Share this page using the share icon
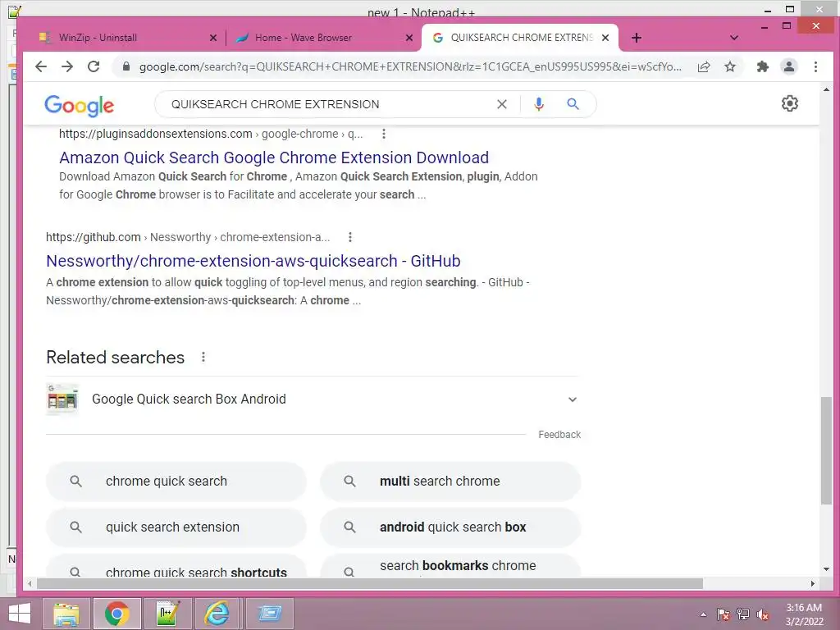The image size is (840, 630). pyautogui.click(x=703, y=66)
